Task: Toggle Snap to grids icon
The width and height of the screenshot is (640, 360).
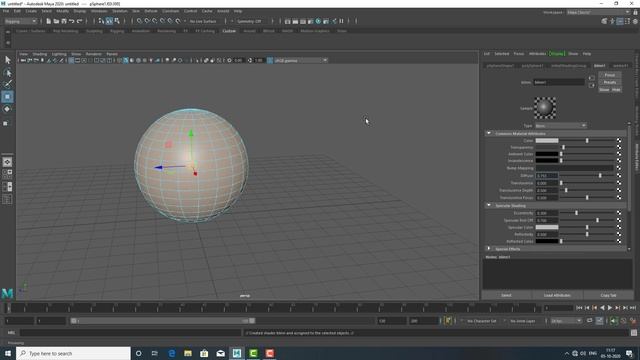Action: click(140, 21)
